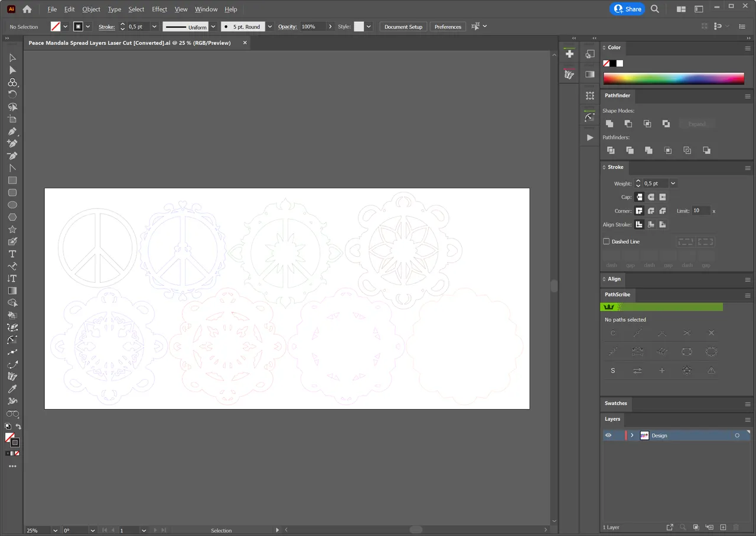Viewport: 756px width, 536px height.
Task: Select the Selection tool arrow
Action: [x=12, y=58]
